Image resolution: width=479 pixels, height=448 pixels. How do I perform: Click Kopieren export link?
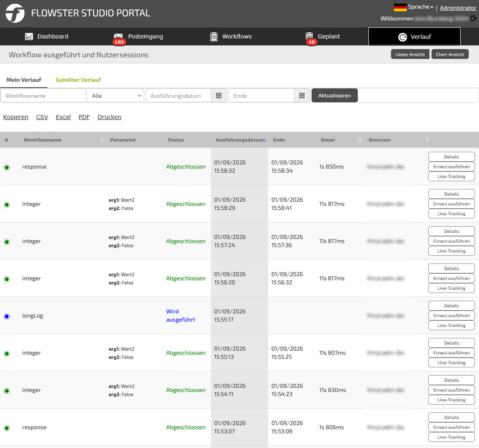pyautogui.click(x=16, y=117)
